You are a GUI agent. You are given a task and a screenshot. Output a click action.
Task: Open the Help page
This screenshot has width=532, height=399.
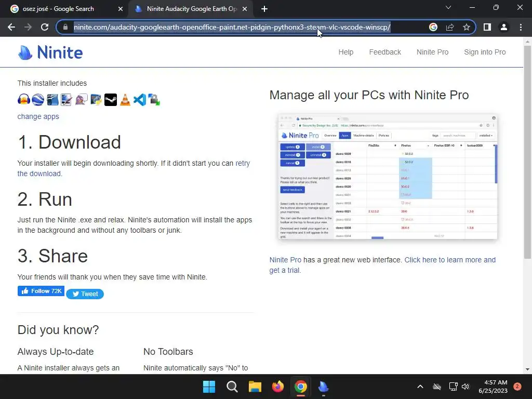[x=345, y=52]
